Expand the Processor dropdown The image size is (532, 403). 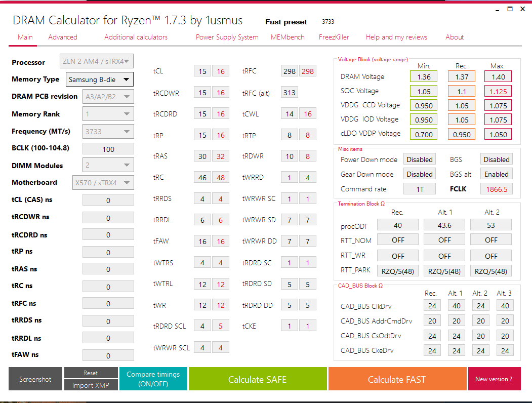click(x=96, y=61)
